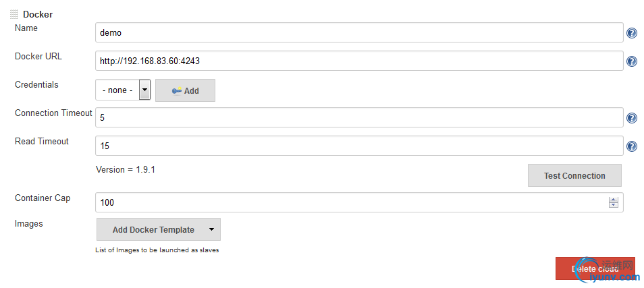Increase Container Cap with up arrow
This screenshot has width=644, height=288.
tap(614, 200)
